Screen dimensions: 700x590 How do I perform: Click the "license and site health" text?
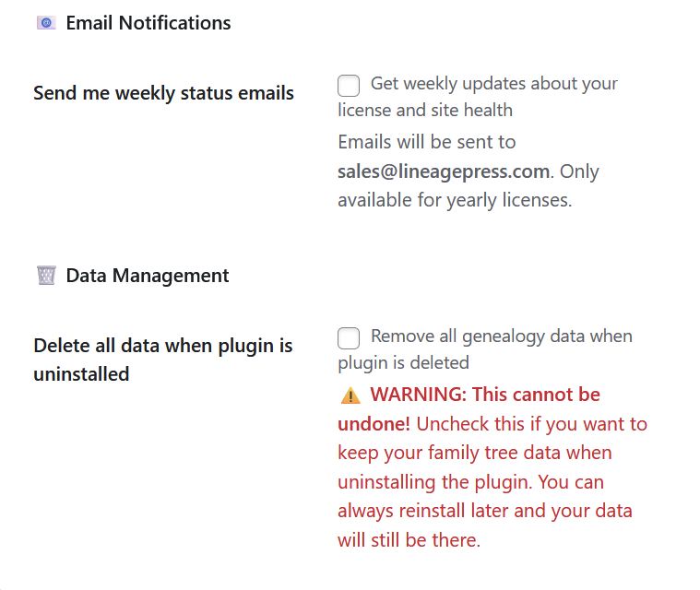pos(425,111)
